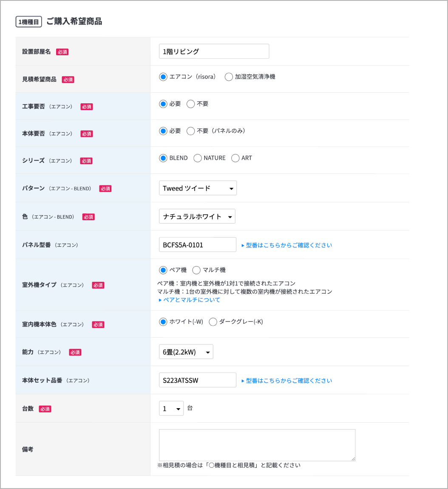448x489 pixels.
Task: Click the 設置部屋名 text field
Action: [214, 51]
